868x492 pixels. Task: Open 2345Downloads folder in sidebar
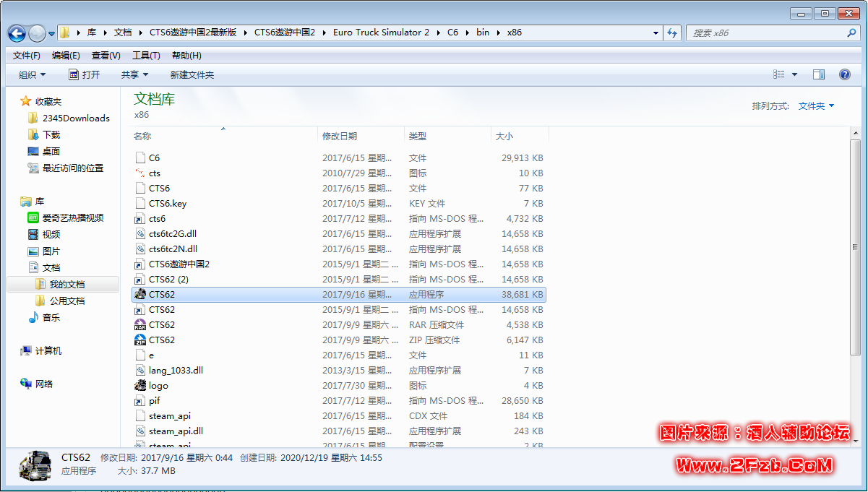[x=69, y=118]
